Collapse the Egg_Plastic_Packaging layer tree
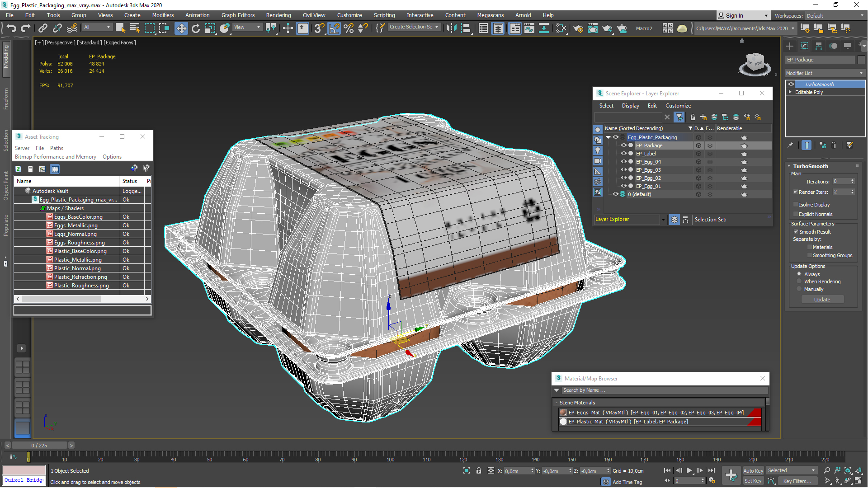The height and width of the screenshot is (488, 868). [x=608, y=137]
